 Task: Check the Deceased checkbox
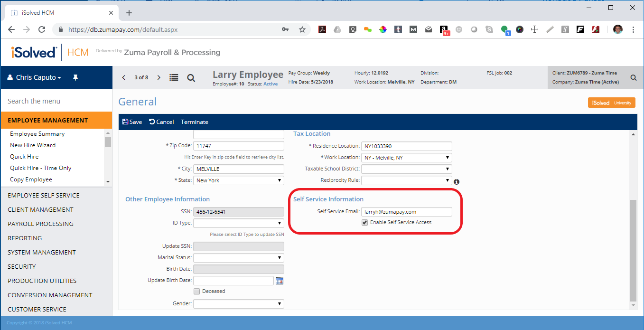click(197, 291)
